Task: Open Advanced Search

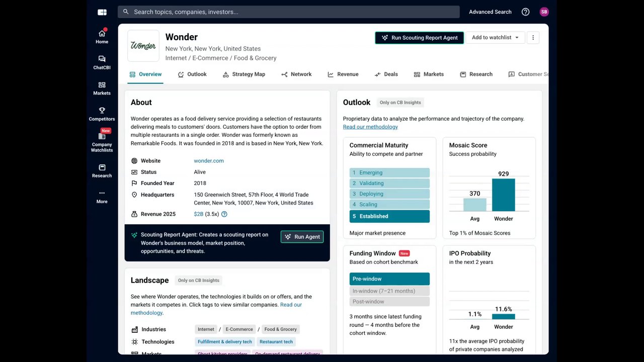Action: (x=490, y=12)
